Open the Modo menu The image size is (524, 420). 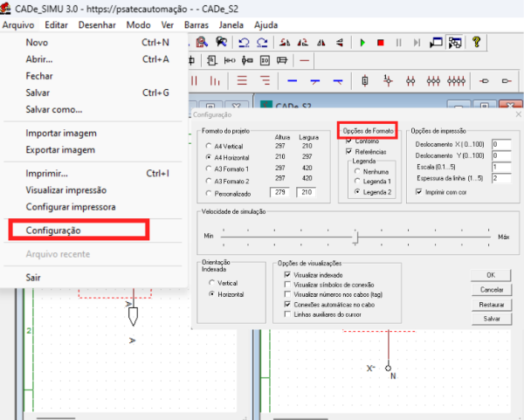(x=138, y=25)
